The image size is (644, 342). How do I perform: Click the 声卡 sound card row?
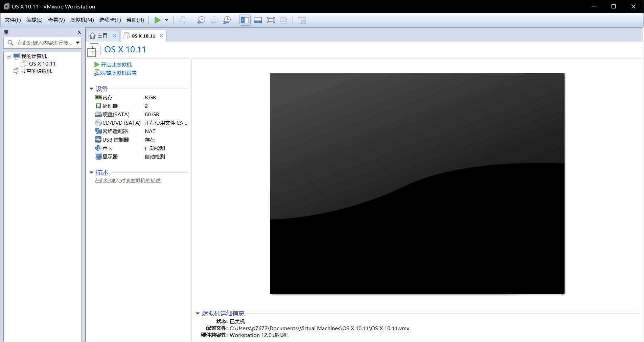click(141, 148)
